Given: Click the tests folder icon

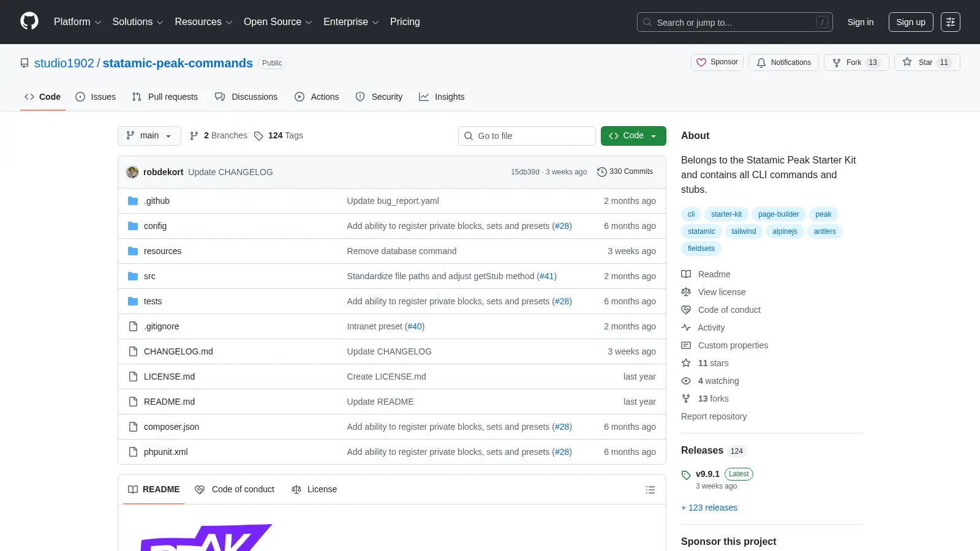Looking at the screenshot, I should (x=133, y=301).
